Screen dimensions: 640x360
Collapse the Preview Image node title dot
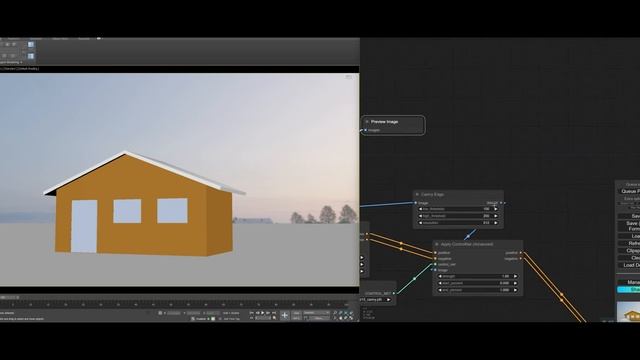pos(367,122)
